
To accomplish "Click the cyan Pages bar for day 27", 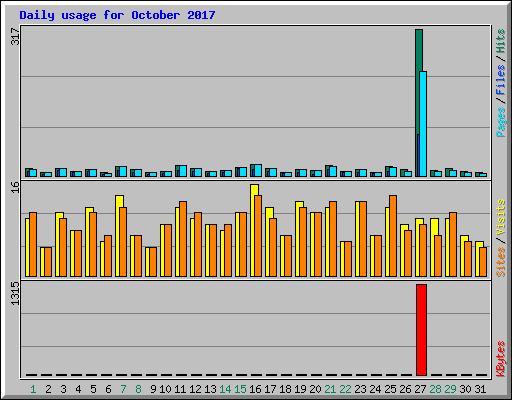I will pos(423,124).
